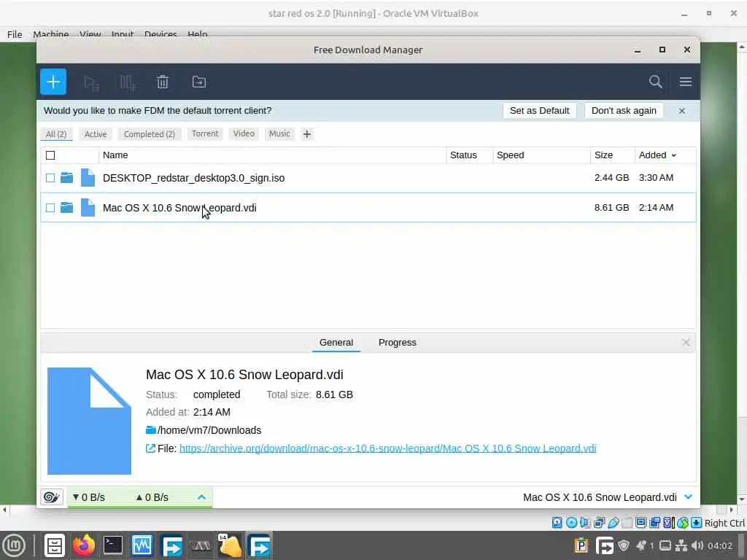Viewport: 747px width, 560px height.
Task: Switch to Progress details tab
Action: pyautogui.click(x=398, y=343)
